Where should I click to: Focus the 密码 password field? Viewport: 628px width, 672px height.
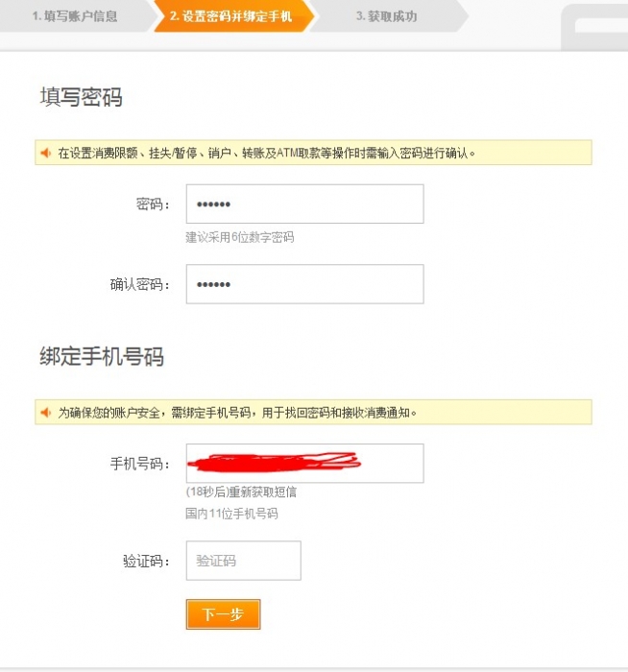point(304,204)
